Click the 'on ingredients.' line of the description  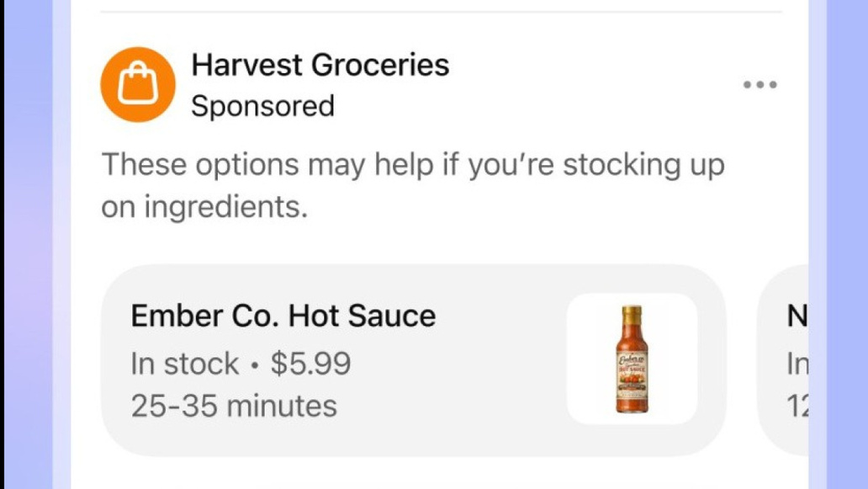pos(204,208)
